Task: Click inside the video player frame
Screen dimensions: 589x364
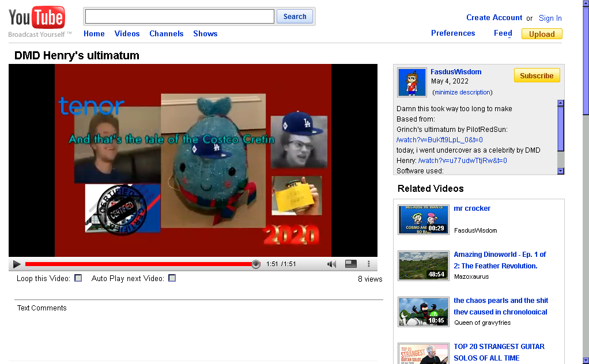Action: 193,160
